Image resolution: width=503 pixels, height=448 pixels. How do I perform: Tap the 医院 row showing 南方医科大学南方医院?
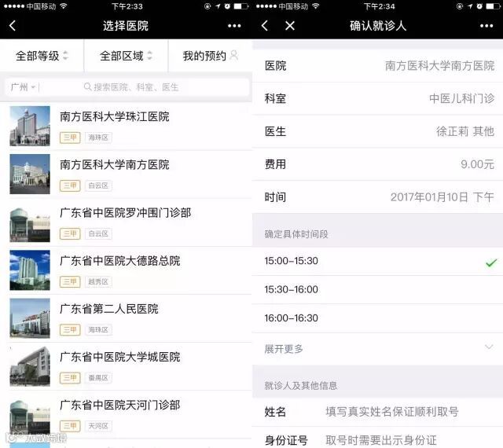pos(377,66)
